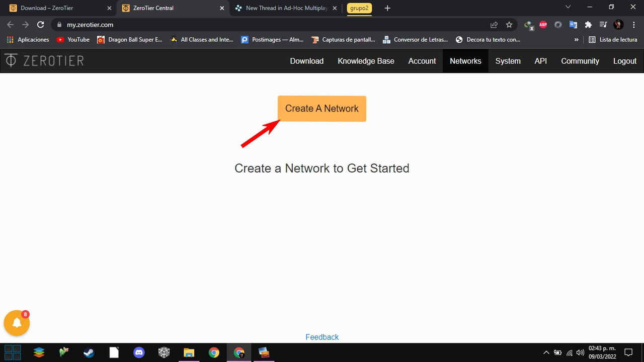Open the Capturas de pantall... bookmark
The image size is (644, 362).
point(343,40)
